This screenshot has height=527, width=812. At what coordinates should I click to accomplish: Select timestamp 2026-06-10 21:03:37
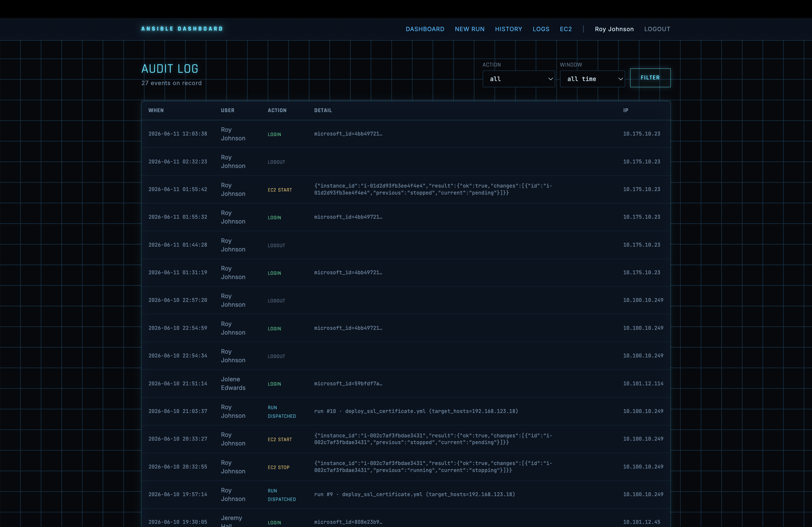[x=178, y=411]
